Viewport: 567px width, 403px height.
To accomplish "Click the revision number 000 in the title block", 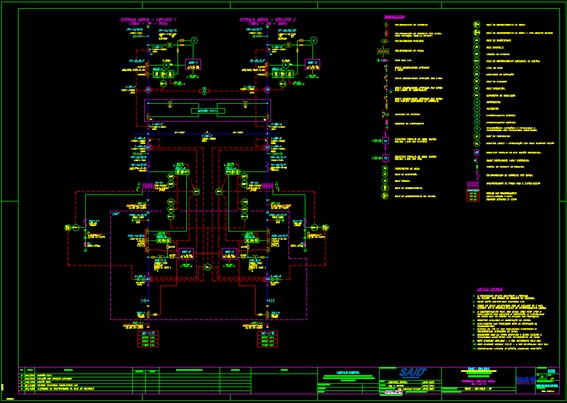I will (551, 372).
